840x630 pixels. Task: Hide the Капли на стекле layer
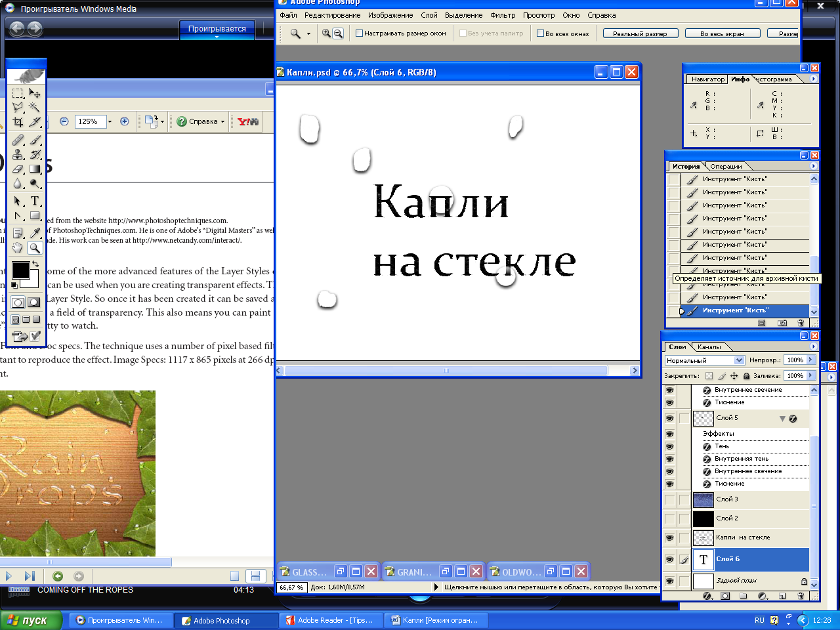669,537
